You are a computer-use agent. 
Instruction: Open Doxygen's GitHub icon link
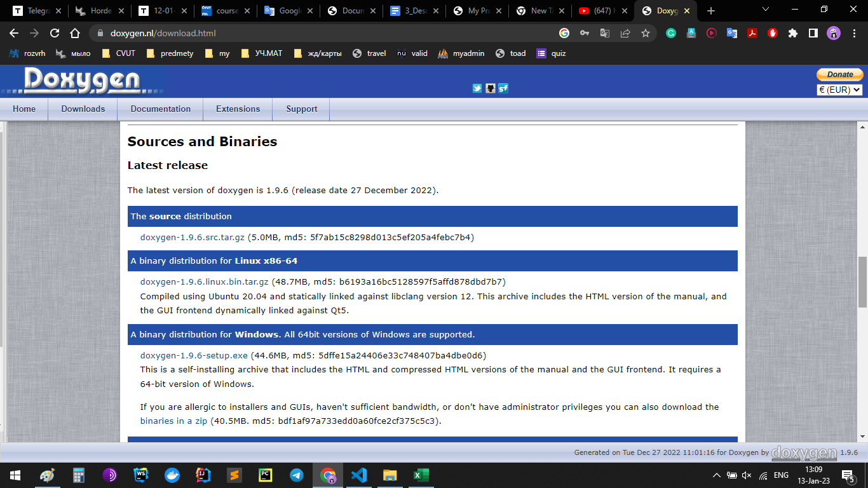pyautogui.click(x=490, y=88)
